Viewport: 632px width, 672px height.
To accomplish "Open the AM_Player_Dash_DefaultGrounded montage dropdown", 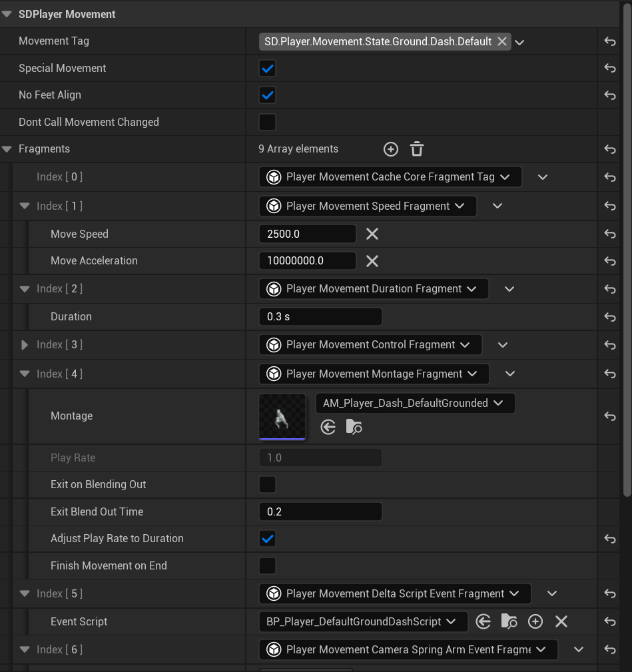I will (414, 404).
